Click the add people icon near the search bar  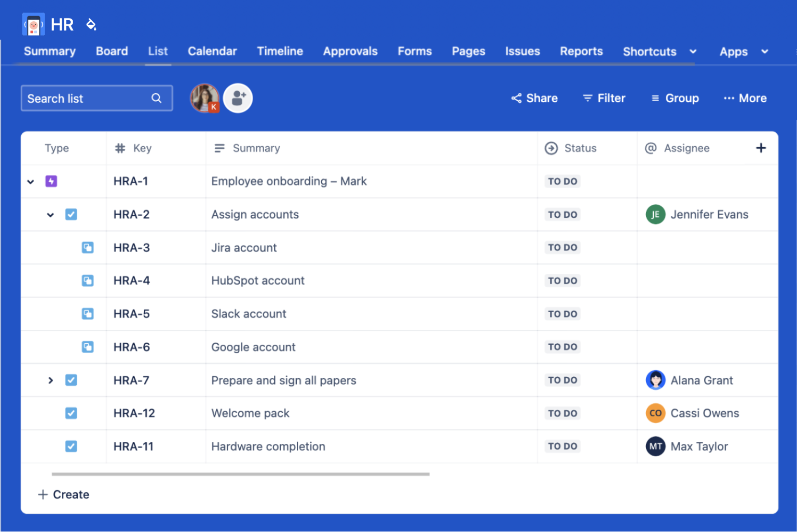[238, 98]
